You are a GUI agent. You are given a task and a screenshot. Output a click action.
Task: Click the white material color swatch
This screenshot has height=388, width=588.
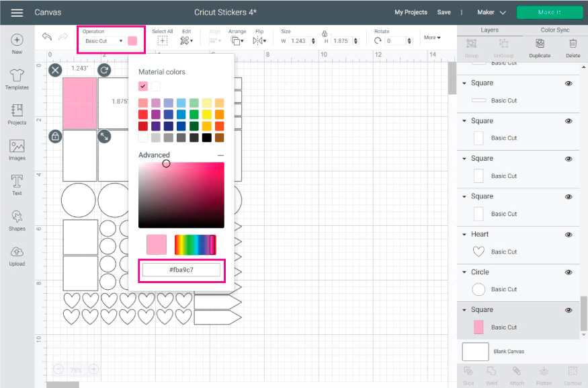click(x=156, y=86)
